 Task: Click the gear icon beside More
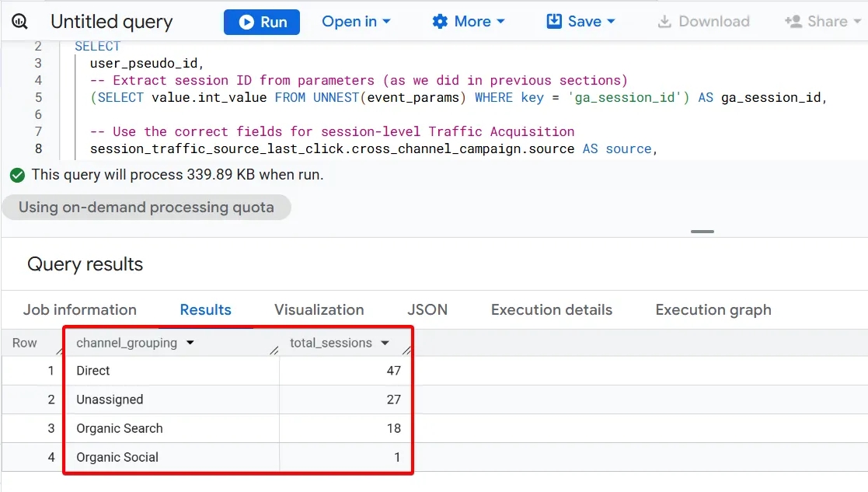(x=440, y=22)
